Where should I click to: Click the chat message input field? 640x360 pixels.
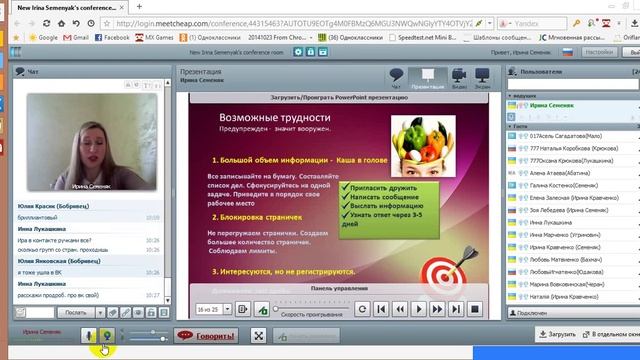(x=40, y=313)
